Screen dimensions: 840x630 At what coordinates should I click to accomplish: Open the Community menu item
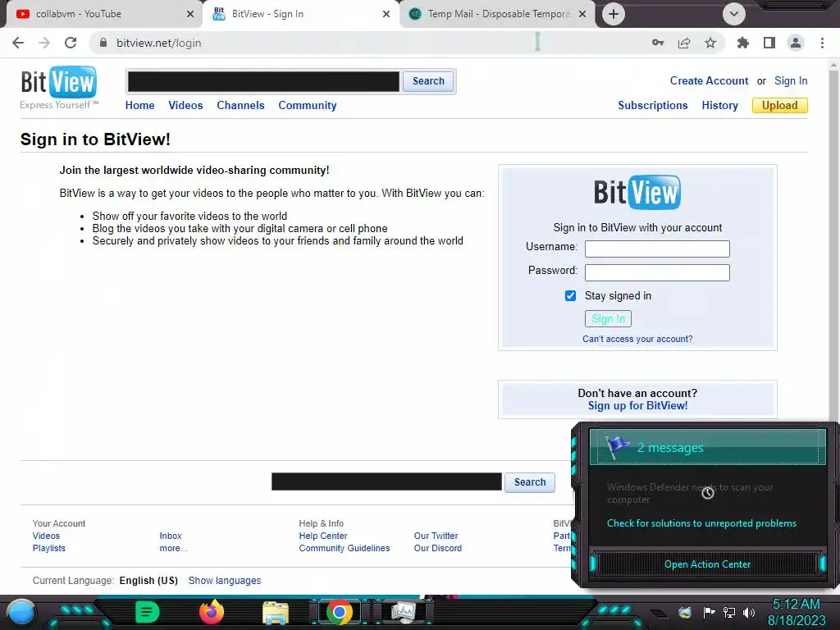click(x=308, y=106)
